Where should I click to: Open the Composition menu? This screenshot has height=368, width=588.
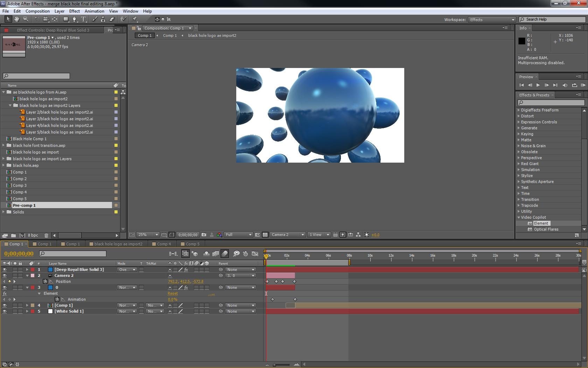tap(37, 11)
